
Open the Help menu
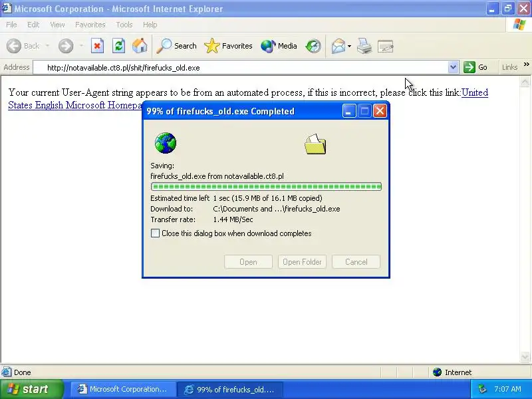pyautogui.click(x=150, y=25)
